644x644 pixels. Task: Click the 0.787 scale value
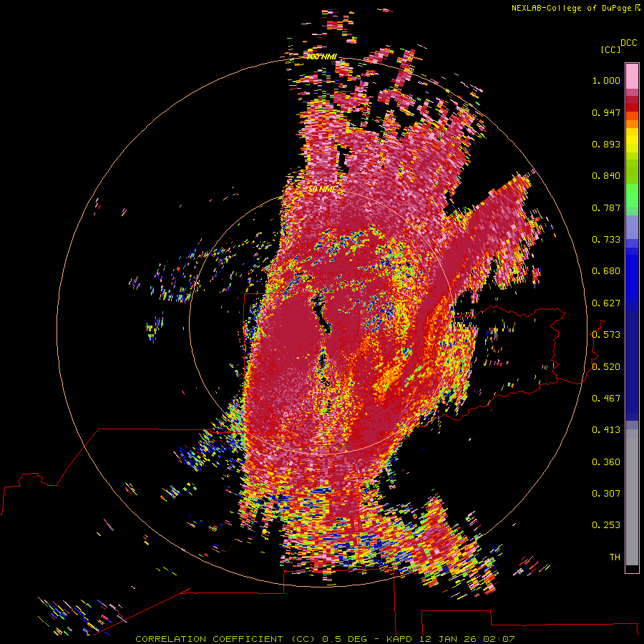[x=606, y=208]
